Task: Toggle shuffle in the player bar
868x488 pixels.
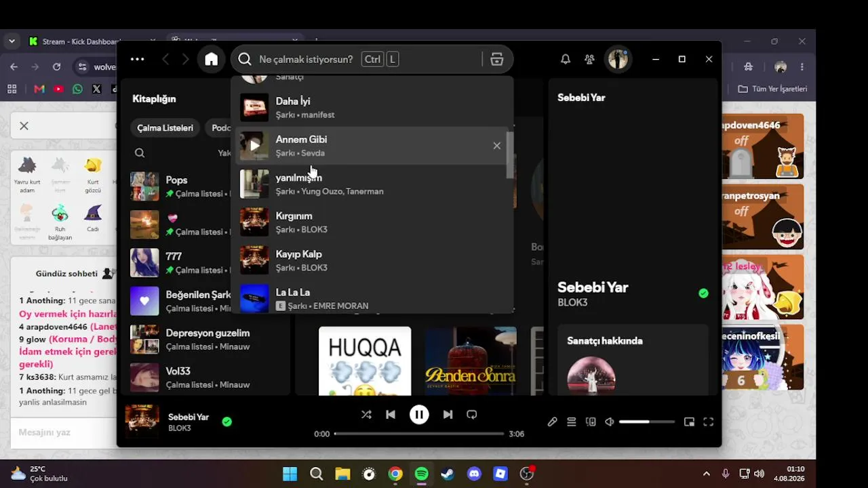Action: (x=366, y=415)
